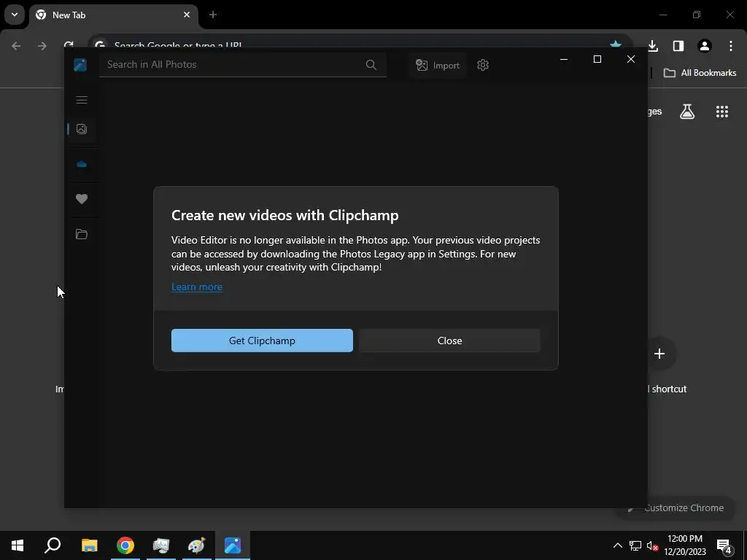Dismiss the dialog with Close button
Viewport: 747px width, 560px height.
449,341
